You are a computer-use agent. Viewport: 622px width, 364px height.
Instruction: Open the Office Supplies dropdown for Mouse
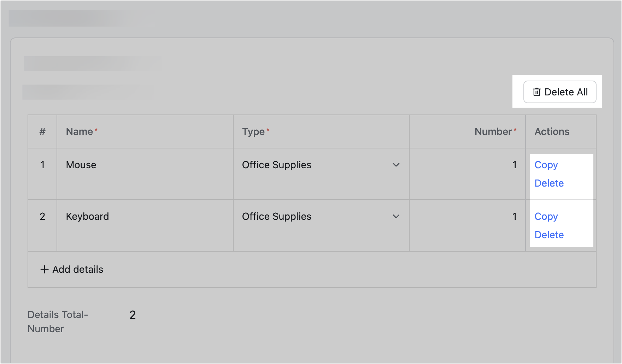pos(318,165)
